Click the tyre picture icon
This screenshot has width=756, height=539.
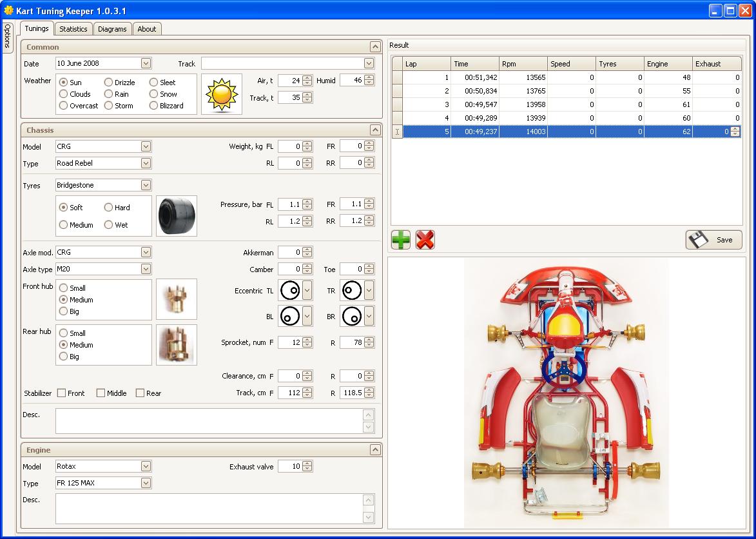tap(176, 216)
